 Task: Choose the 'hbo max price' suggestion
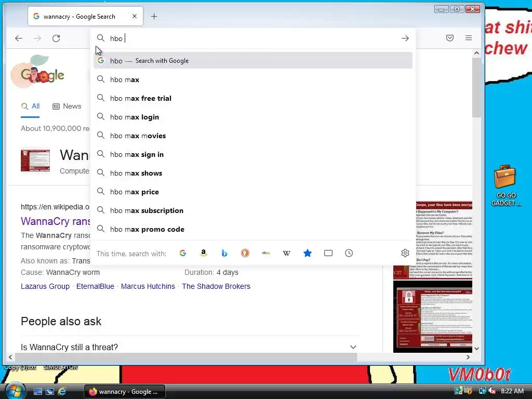pyautogui.click(x=253, y=192)
